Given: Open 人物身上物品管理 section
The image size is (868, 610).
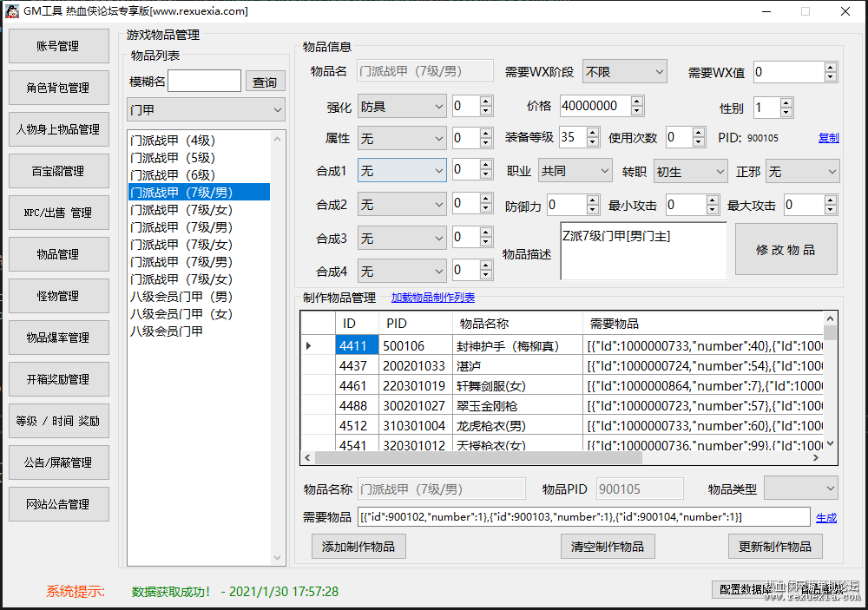Looking at the screenshot, I should (59, 129).
